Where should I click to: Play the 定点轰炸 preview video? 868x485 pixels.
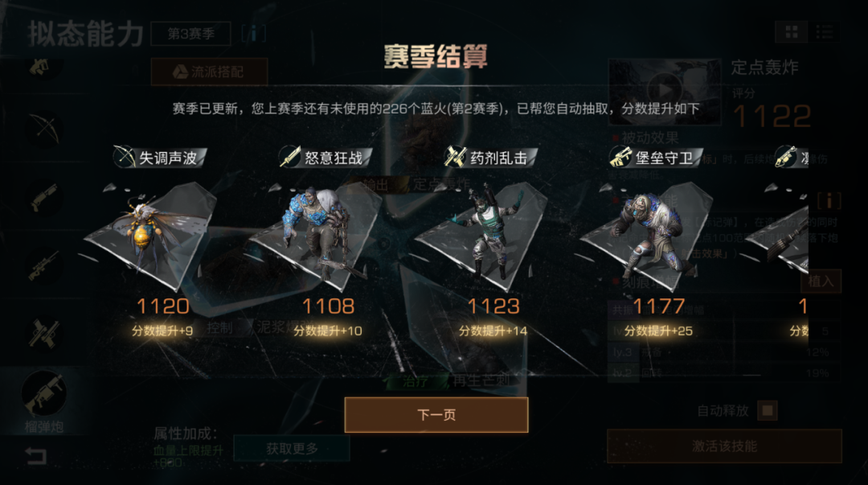(x=665, y=91)
